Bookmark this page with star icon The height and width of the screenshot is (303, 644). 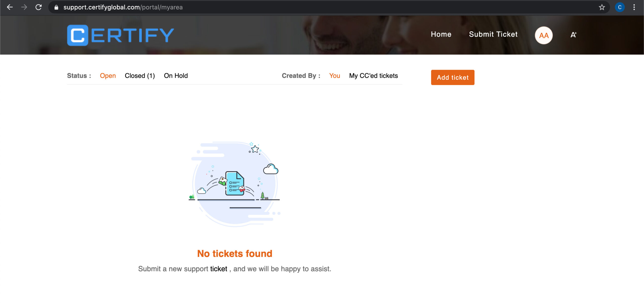coord(602,7)
